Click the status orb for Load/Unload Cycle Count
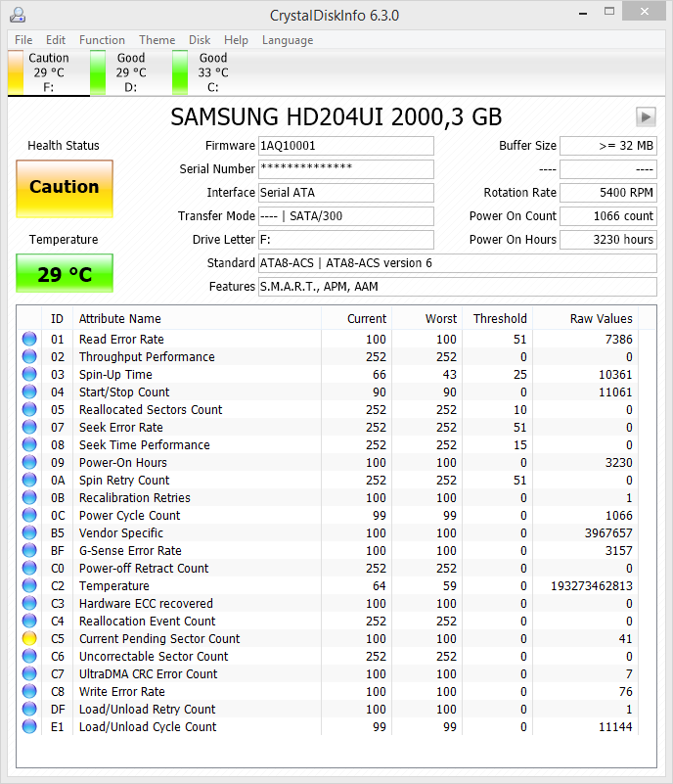Screen dimensions: 673x784 (29, 726)
